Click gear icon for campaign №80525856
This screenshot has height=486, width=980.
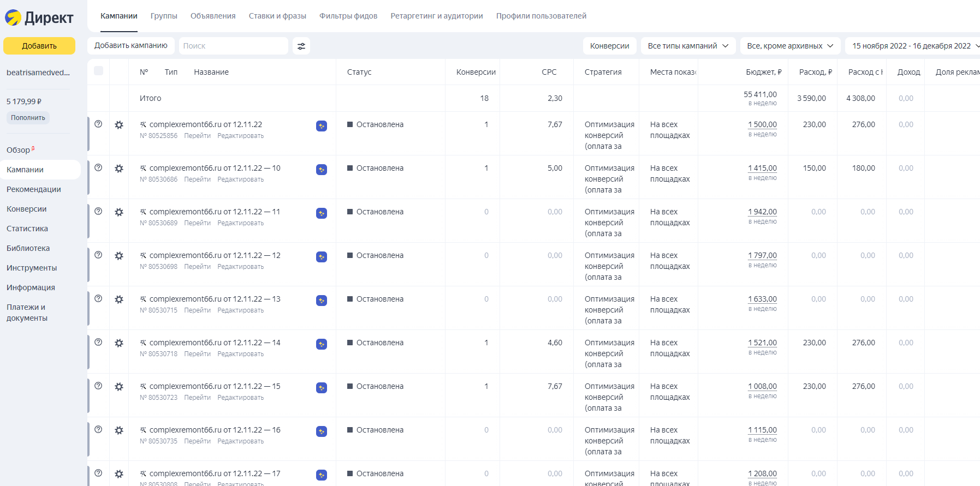119,125
